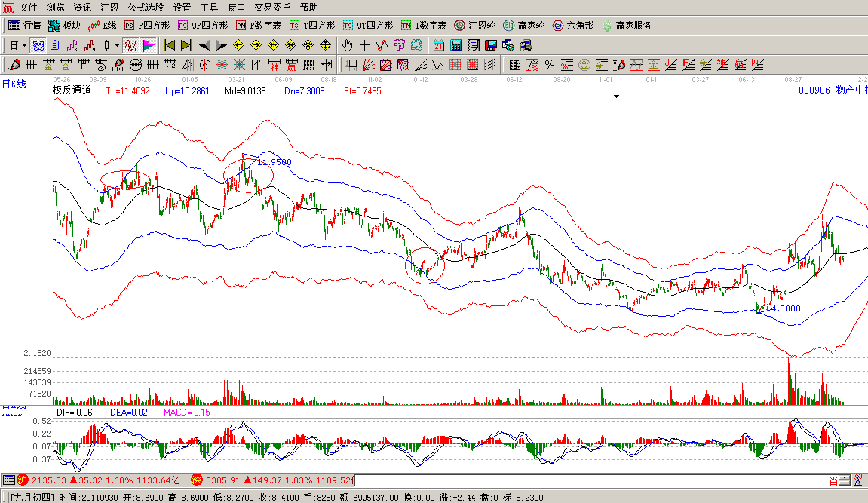Open the 交易委托 menu
The image size is (868, 503).
272,7
